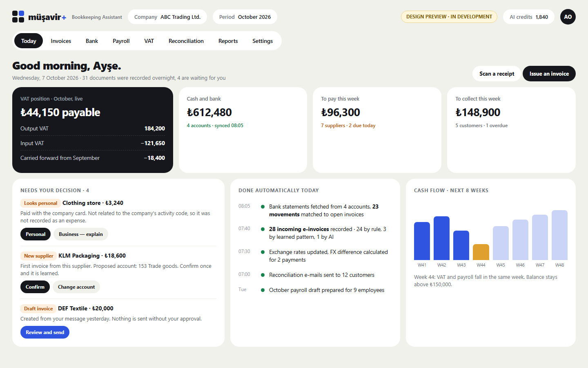
Task: Click DEF Textile · ₺20,000 title
Action: click(x=86, y=308)
